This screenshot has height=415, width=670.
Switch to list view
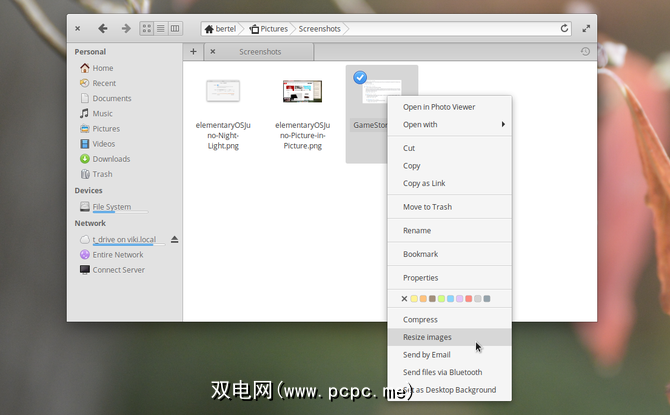pos(161,29)
